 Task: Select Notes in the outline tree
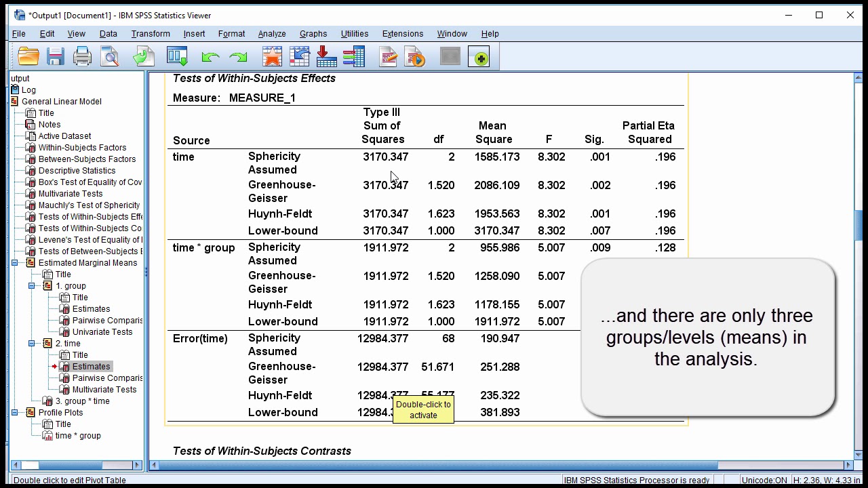[50, 124]
